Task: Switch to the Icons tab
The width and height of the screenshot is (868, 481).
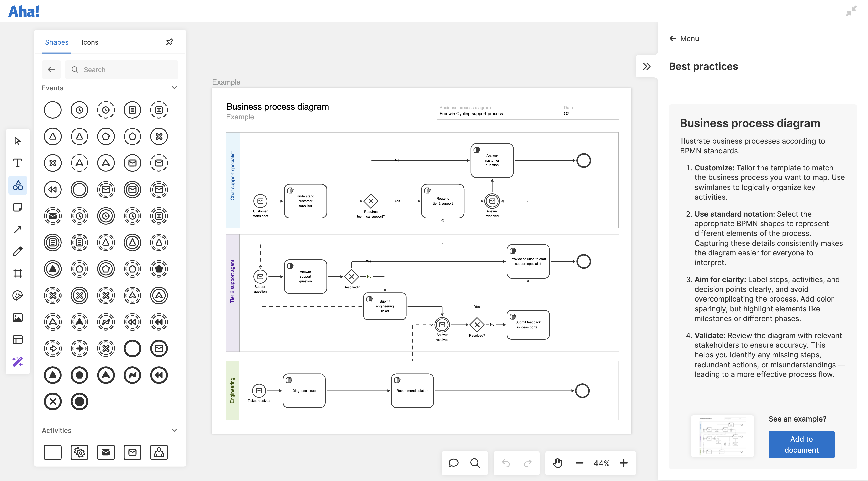Action: click(x=90, y=42)
